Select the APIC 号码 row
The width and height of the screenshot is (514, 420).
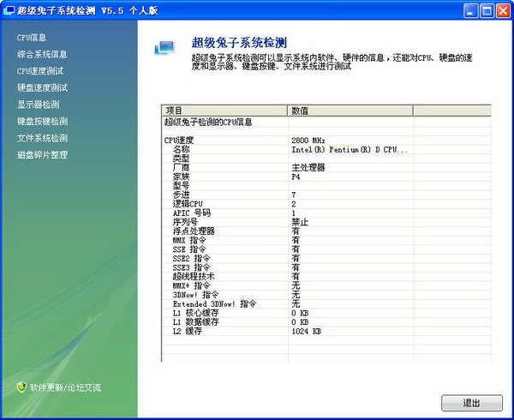pos(326,213)
